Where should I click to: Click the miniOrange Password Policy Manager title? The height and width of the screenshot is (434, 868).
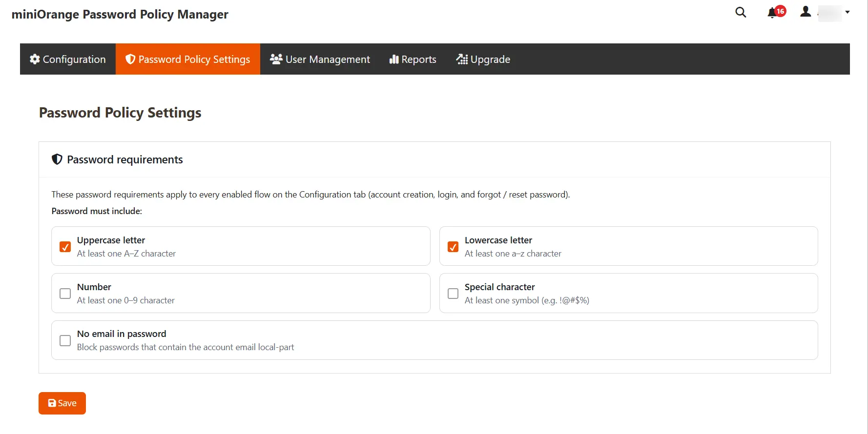(120, 15)
